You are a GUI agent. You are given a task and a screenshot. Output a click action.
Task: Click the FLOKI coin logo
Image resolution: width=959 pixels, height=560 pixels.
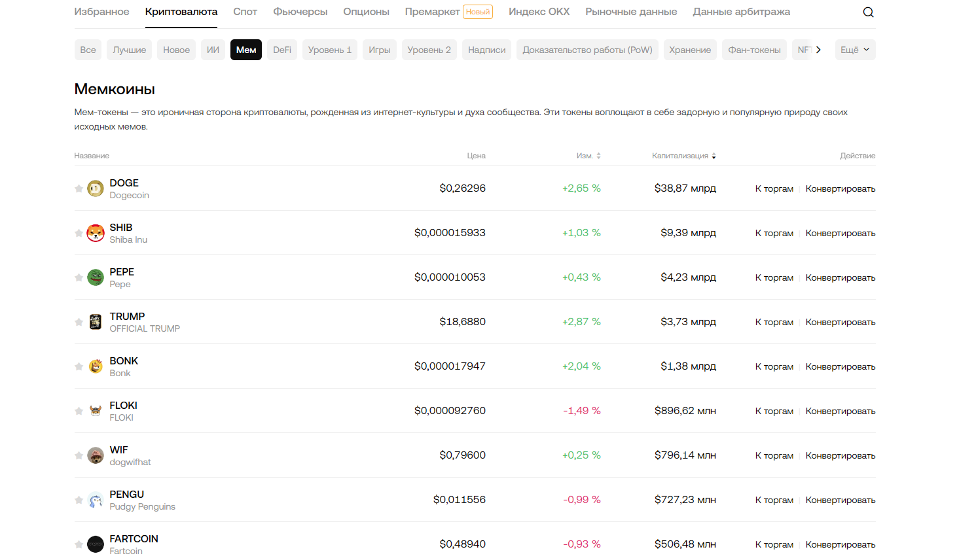(x=96, y=411)
